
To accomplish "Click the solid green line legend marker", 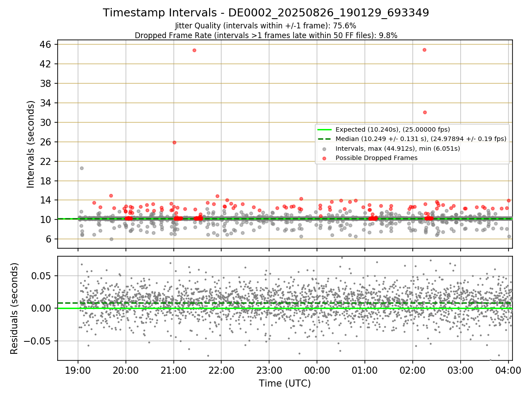I will pyautogui.click(x=325, y=129).
